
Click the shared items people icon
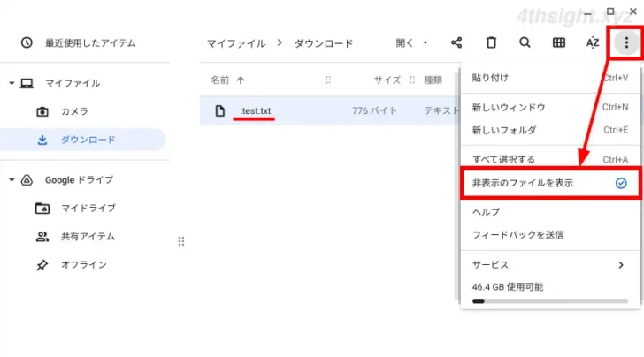pyautogui.click(x=42, y=236)
